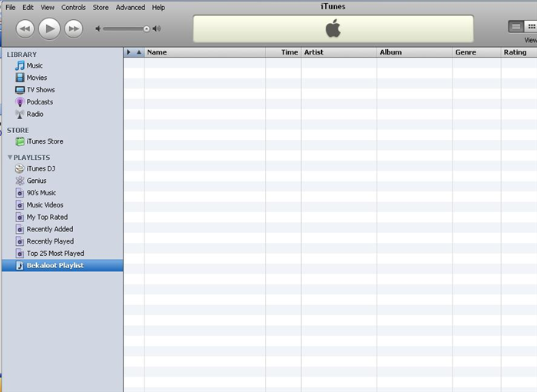The image size is (537, 392).
Task: Open the Help menu
Action: click(x=158, y=7)
